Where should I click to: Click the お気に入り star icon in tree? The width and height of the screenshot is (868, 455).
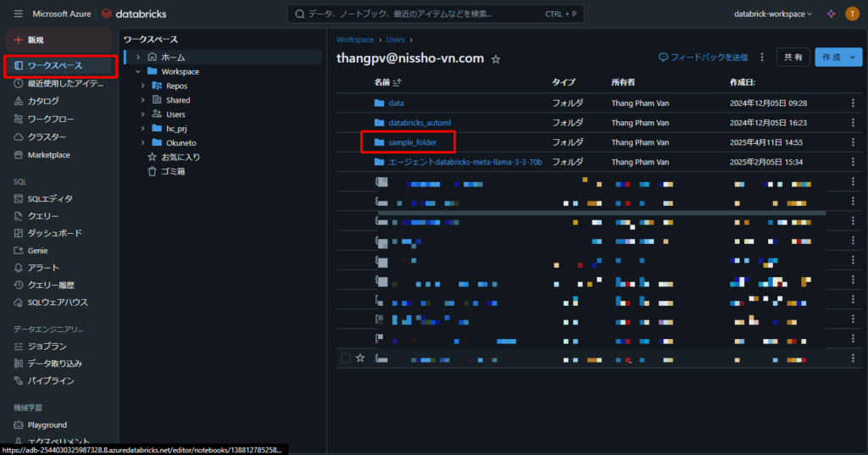(x=153, y=158)
